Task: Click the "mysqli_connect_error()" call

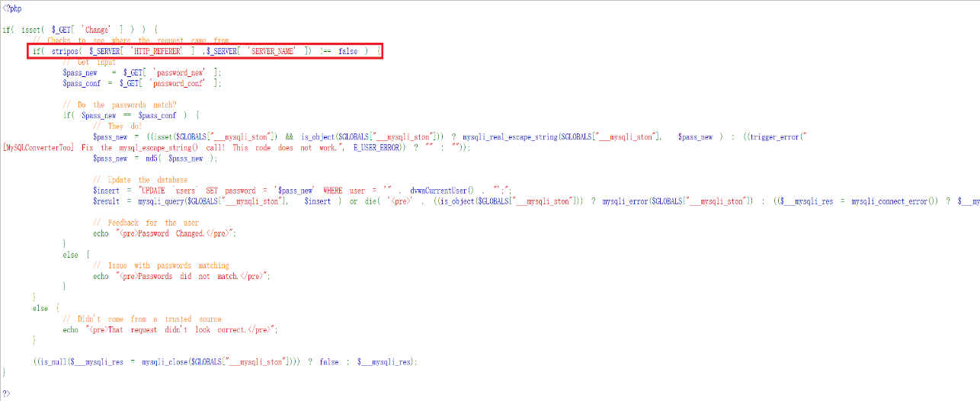Action: coord(894,200)
